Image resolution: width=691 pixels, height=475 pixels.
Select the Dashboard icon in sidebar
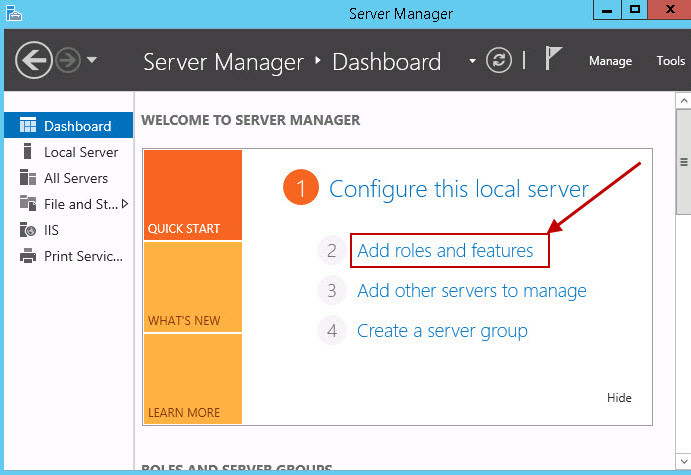pyautogui.click(x=28, y=126)
